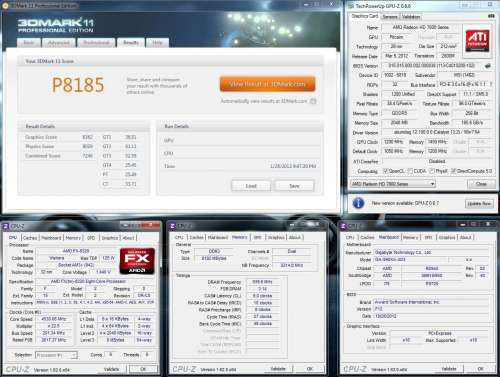Click OK in the middle CPU-Z window
Viewport: 500px width, 377px height.
310,369
